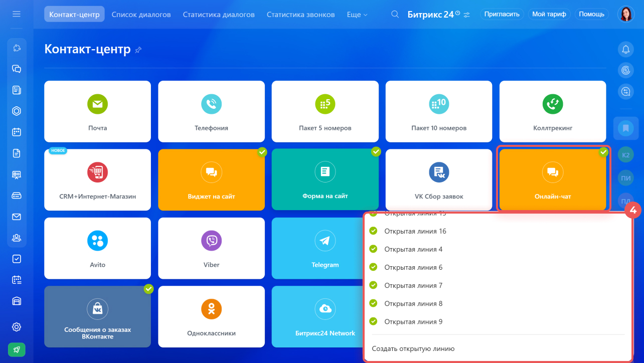
Task: Open the tasks checkmark icon in left sidebar
Action: [17, 259]
